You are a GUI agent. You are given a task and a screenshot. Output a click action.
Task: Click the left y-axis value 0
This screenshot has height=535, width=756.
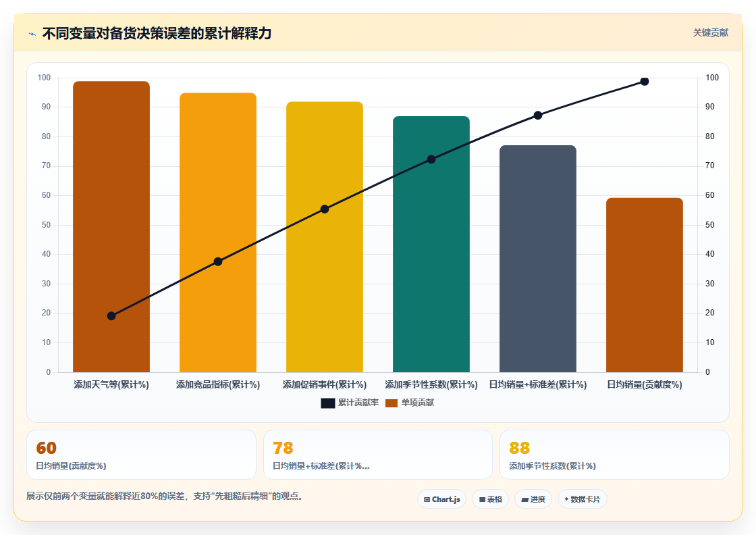point(48,372)
